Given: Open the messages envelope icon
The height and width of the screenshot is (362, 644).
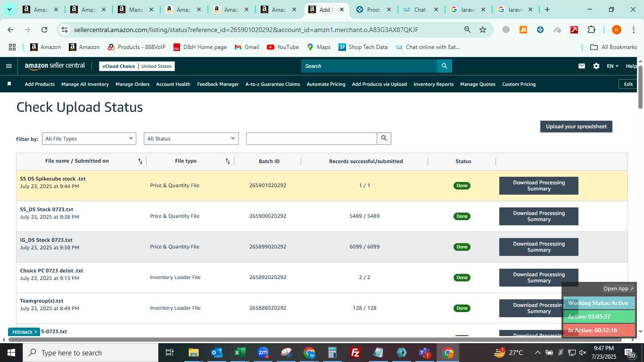Looking at the screenshot, I should (x=582, y=66).
